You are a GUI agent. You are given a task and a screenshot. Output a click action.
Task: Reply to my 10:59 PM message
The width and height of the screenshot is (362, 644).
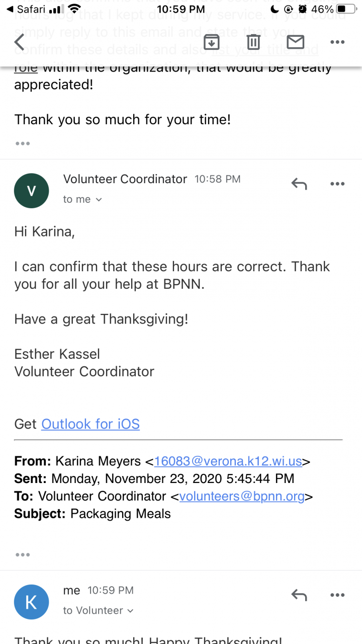click(299, 596)
